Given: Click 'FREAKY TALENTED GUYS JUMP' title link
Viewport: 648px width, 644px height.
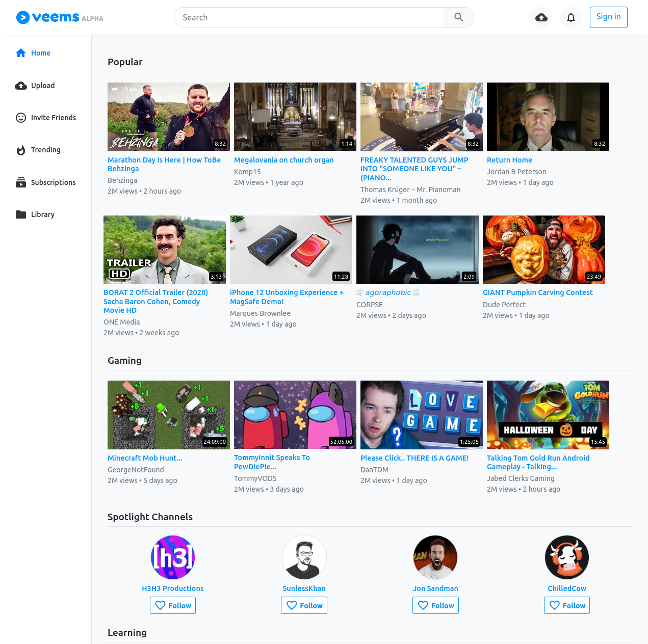Looking at the screenshot, I should (414, 169).
